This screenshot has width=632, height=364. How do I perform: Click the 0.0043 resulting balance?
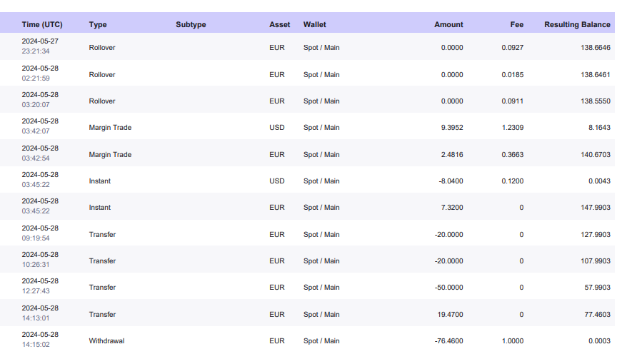click(x=599, y=181)
